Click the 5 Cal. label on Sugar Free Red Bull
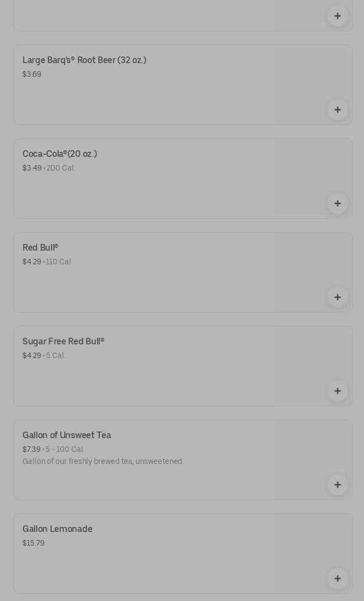The width and height of the screenshot is (364, 601). [x=55, y=356]
